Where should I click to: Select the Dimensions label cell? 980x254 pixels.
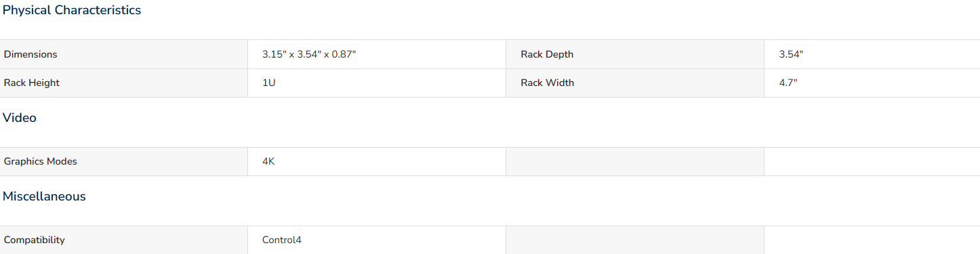coord(123,54)
